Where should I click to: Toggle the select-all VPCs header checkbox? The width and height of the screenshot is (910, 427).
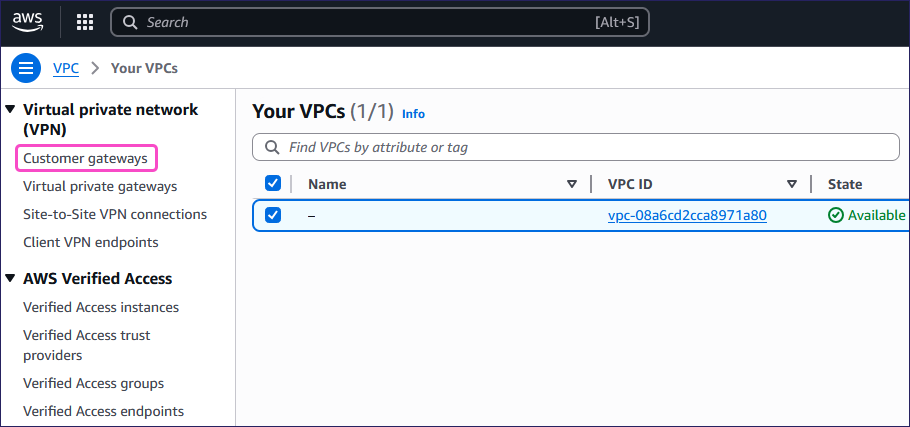[x=273, y=183]
